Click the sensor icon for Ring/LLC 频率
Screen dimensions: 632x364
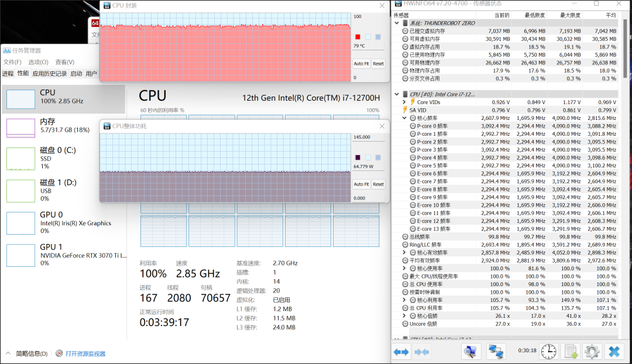tap(405, 245)
